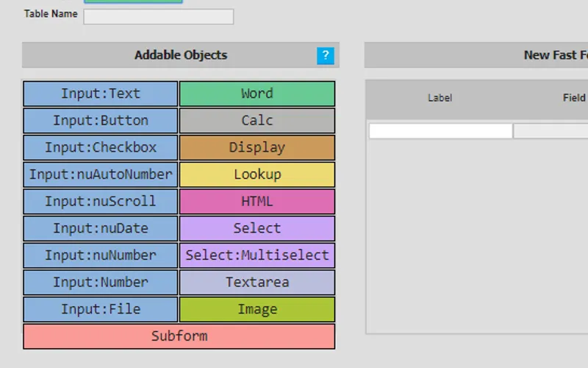Image resolution: width=588 pixels, height=368 pixels.
Task: Select the Input:Checkbox addable object
Action: point(101,147)
